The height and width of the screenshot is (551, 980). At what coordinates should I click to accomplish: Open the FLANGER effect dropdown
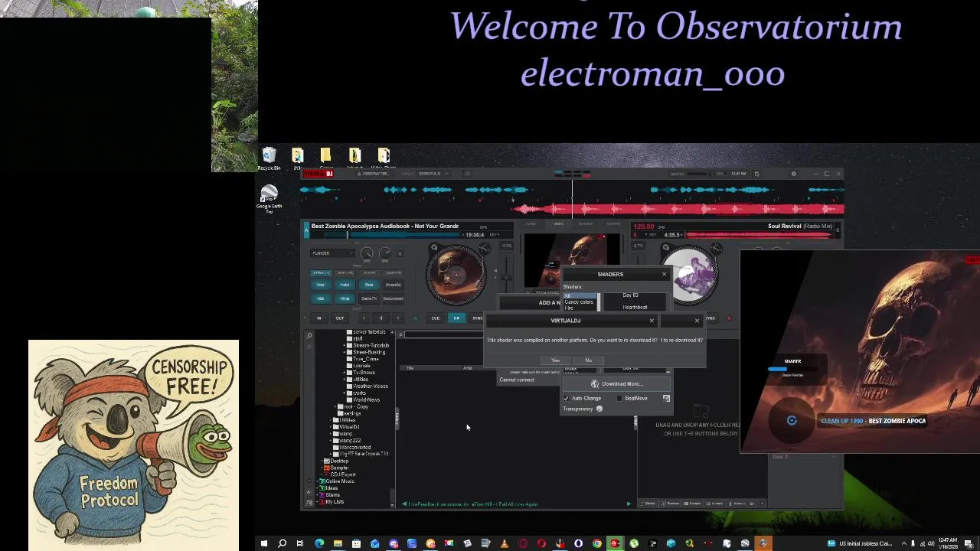point(332,253)
